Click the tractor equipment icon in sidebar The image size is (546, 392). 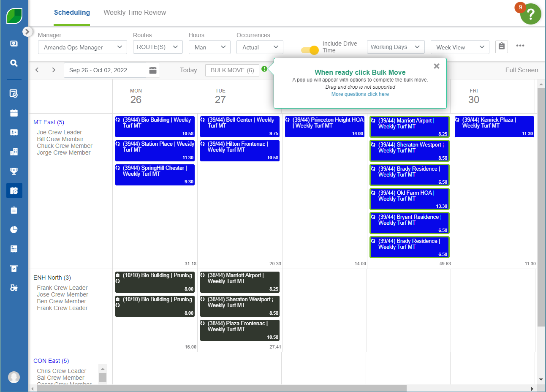tap(14, 288)
